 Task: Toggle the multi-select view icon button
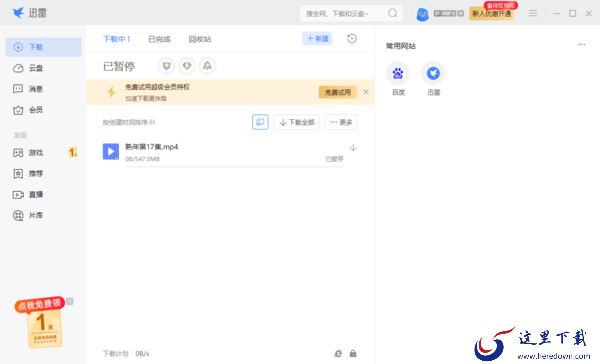pyautogui.click(x=260, y=122)
